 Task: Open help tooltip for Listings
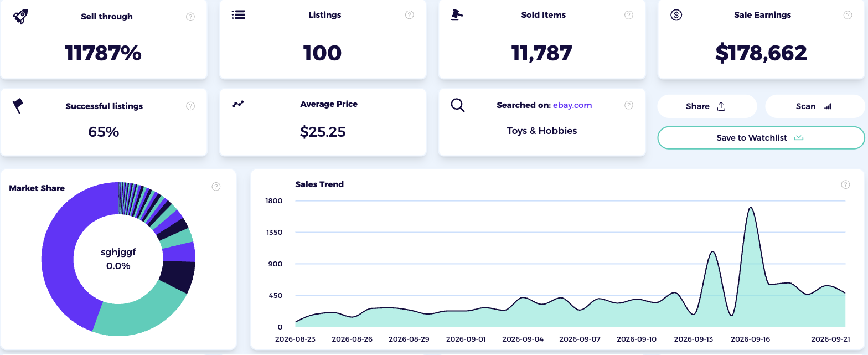coord(410,15)
